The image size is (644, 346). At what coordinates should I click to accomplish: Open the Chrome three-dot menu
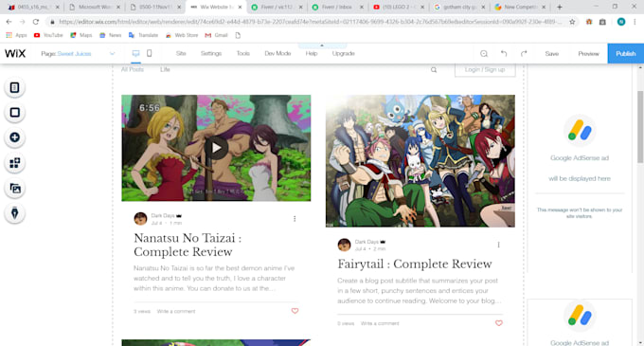point(635,22)
